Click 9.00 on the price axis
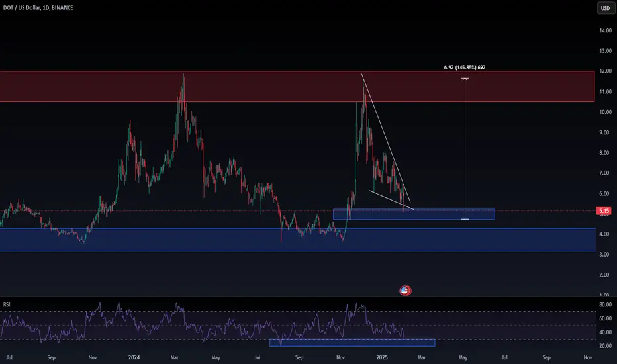 pyautogui.click(x=605, y=132)
